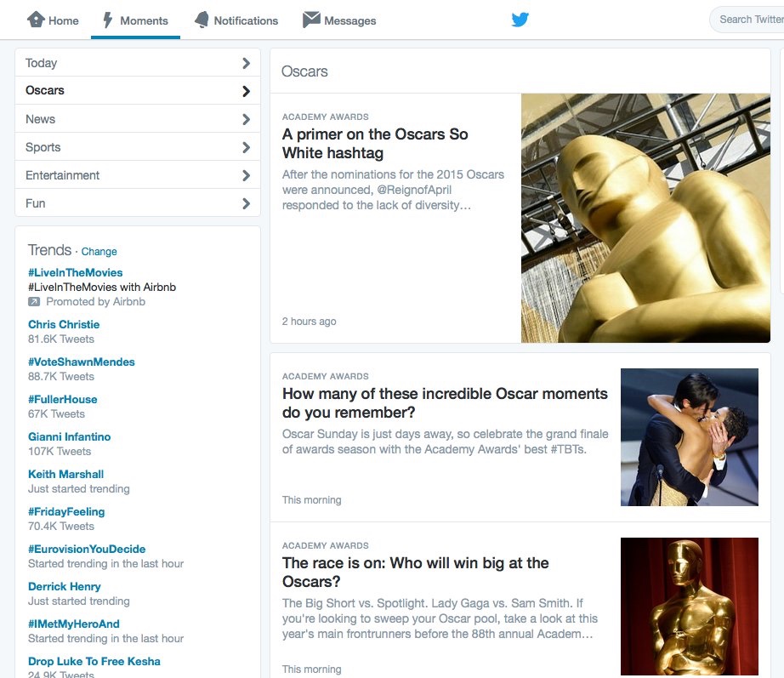Click the Twitter bird logo

click(520, 20)
